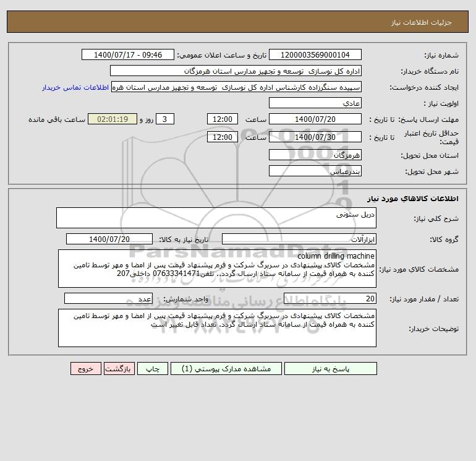Image resolution: width=476 pixels, height=461 pixels.
Task: Click the countdown timer 02:01:19 field
Action: tap(113, 119)
